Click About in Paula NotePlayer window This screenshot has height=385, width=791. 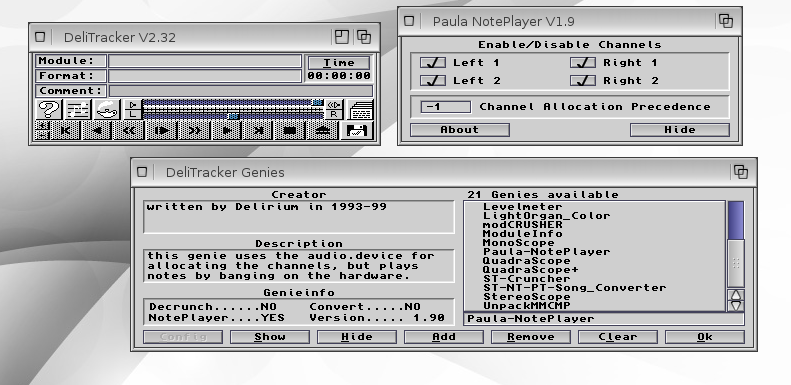point(460,130)
